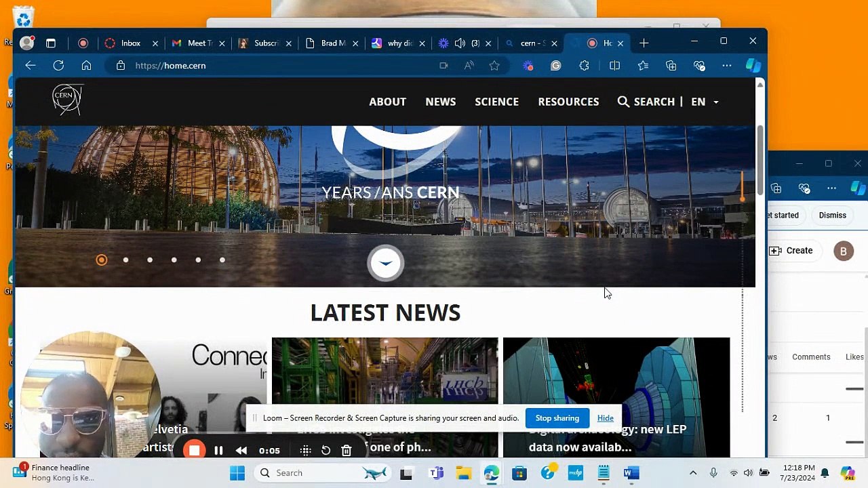Mute the audio-playing tab speaker icon
The image size is (868, 488).
460,43
